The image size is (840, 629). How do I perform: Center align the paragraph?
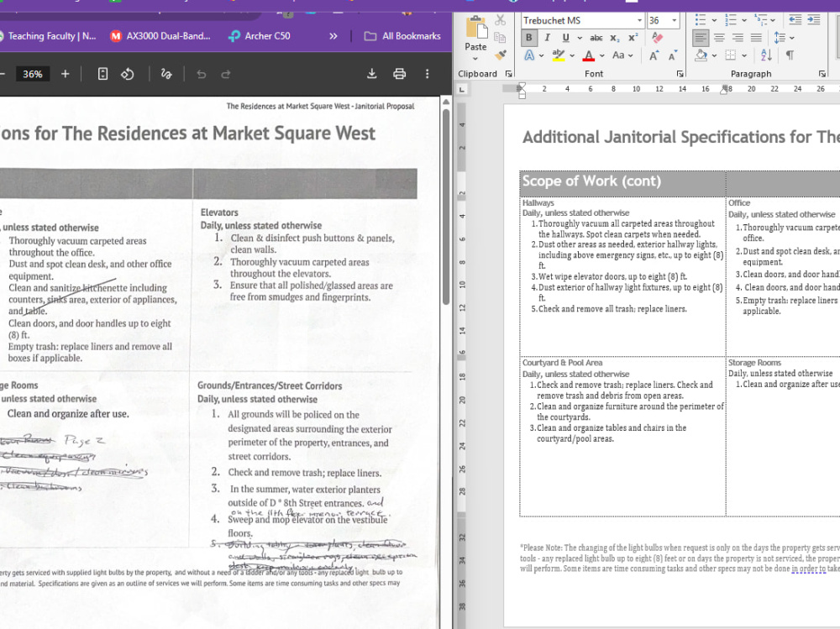720,38
